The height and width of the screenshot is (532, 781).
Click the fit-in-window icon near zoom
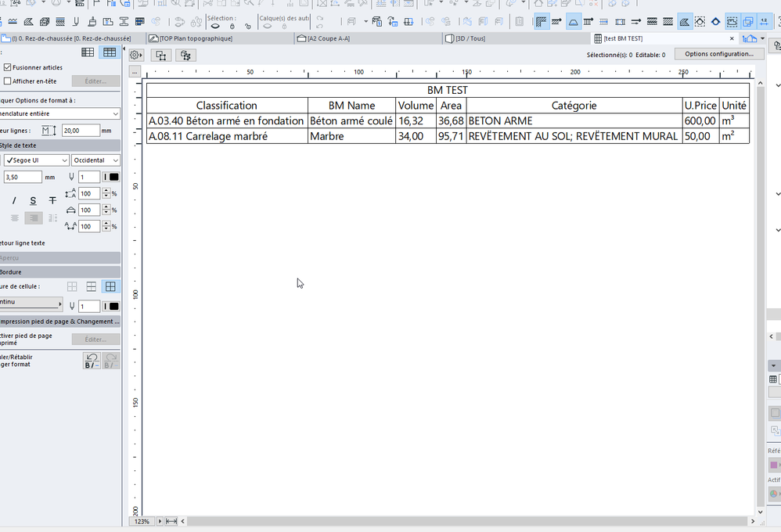pos(171,522)
